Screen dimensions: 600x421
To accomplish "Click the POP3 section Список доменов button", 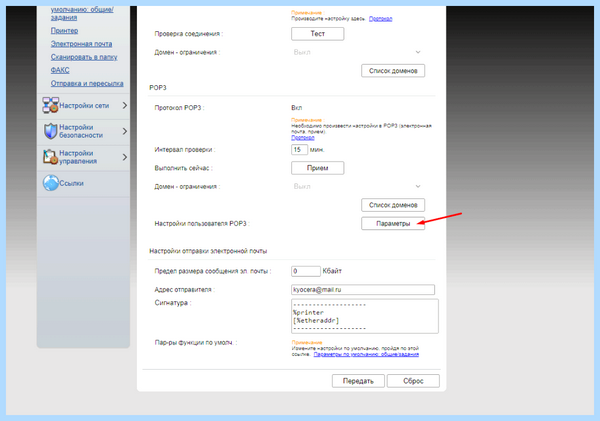I will point(393,205).
